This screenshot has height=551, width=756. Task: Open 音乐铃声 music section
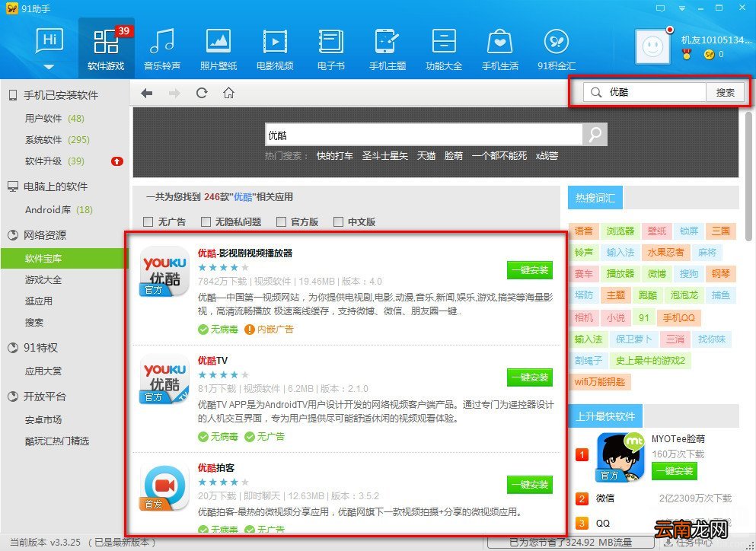click(x=162, y=48)
